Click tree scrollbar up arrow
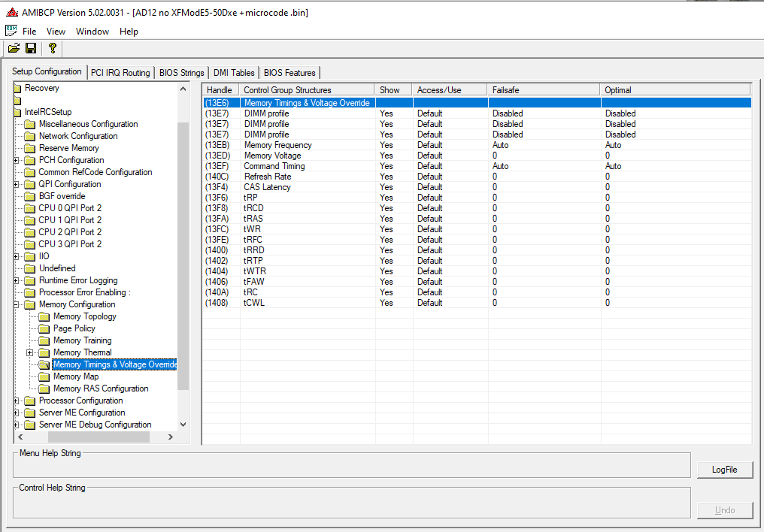Viewport: 764px width, 532px height. coord(183,89)
